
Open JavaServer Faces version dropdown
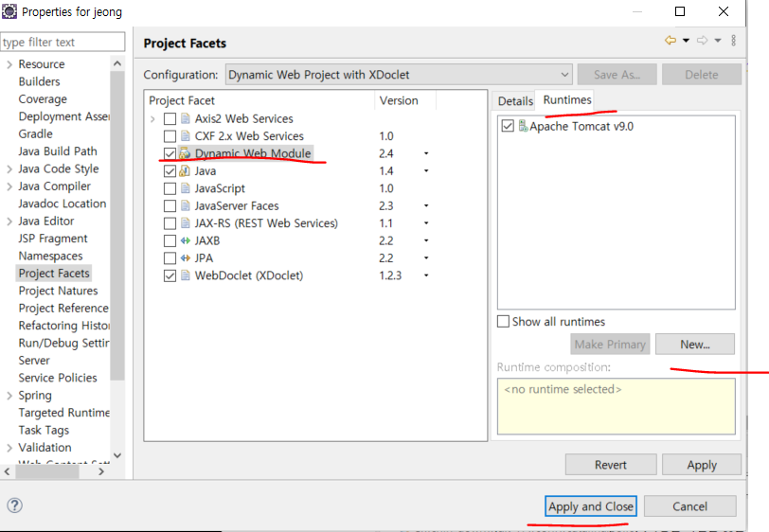click(x=426, y=206)
